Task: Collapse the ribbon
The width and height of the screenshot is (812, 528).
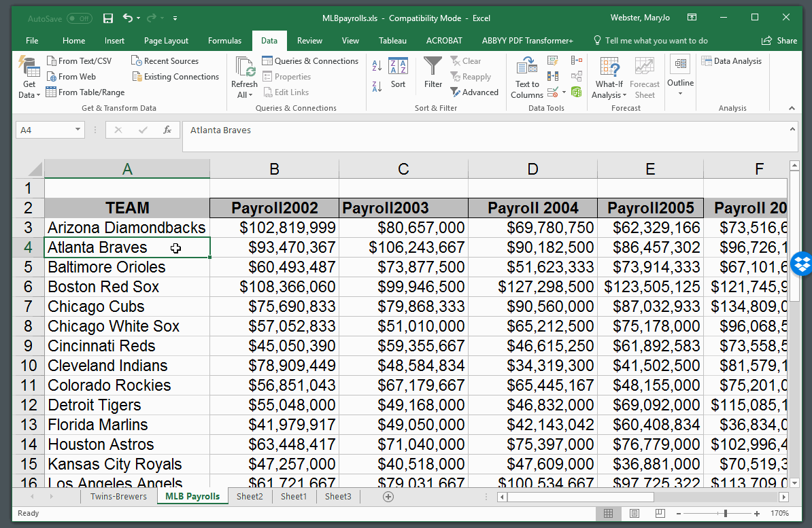Action: pyautogui.click(x=792, y=108)
